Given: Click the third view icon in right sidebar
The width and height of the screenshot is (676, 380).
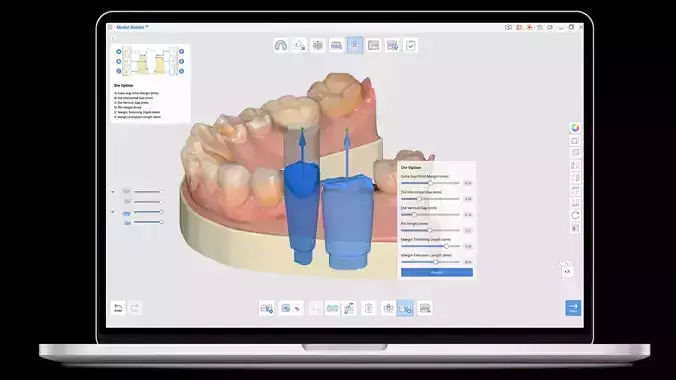Looking at the screenshot, I should pyautogui.click(x=575, y=153).
